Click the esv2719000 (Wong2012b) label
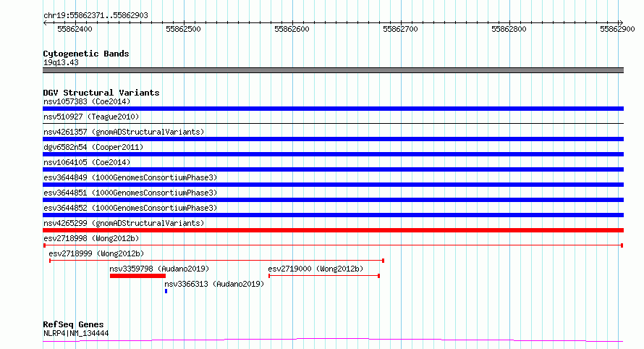The height and width of the screenshot is (349, 644). (x=315, y=269)
